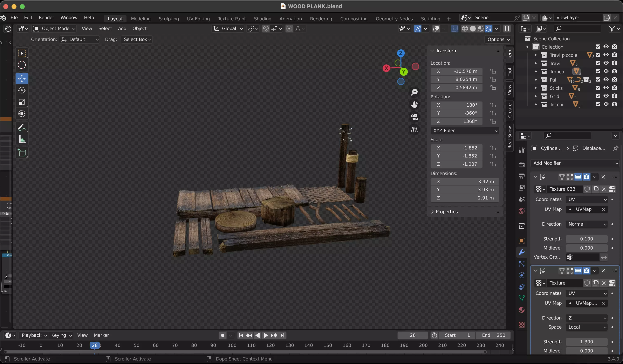Select the Cursor tool in toolbar

coord(22,65)
